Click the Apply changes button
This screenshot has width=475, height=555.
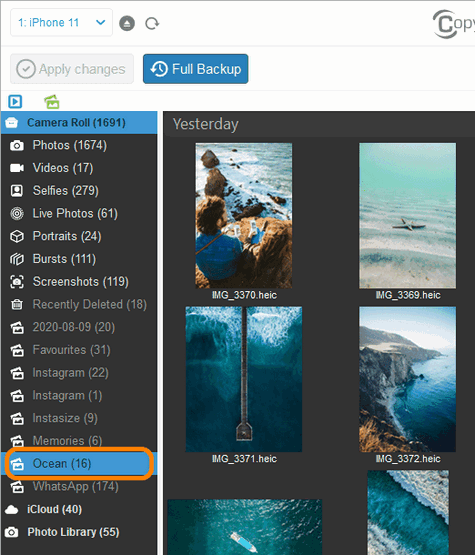coord(72,69)
